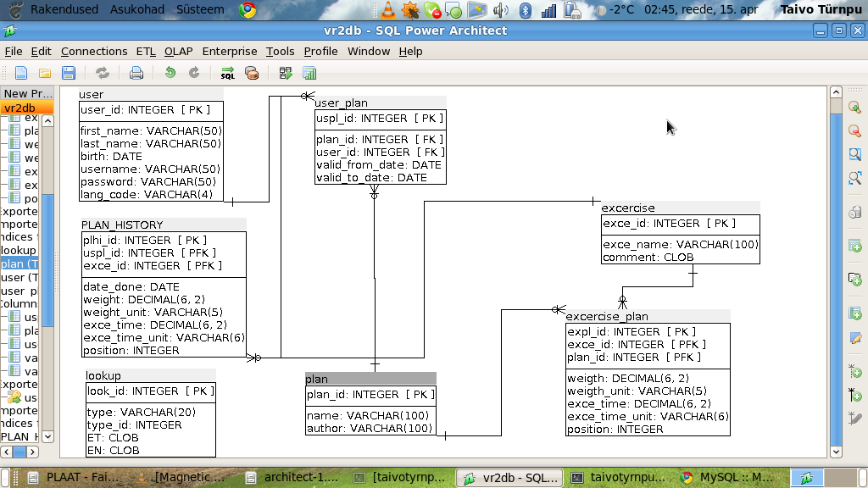The height and width of the screenshot is (488, 868).
Task: Switch to the architect-1 taskbar window
Action: (292, 478)
